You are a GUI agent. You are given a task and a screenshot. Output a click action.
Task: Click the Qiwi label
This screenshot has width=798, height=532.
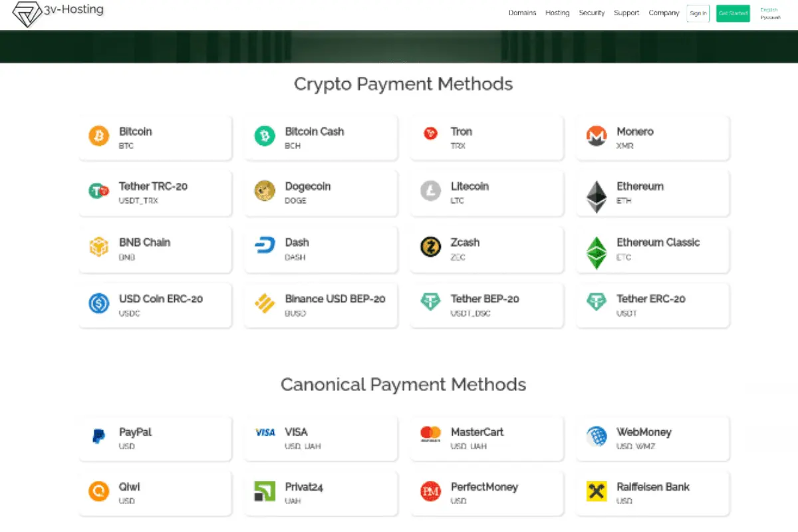130,487
